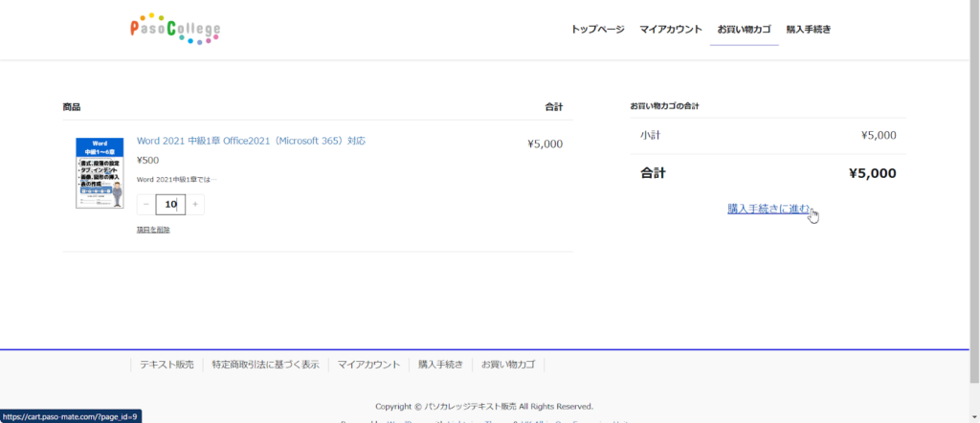Click footer マイアカウント link
980x423 pixels.
pyautogui.click(x=368, y=365)
